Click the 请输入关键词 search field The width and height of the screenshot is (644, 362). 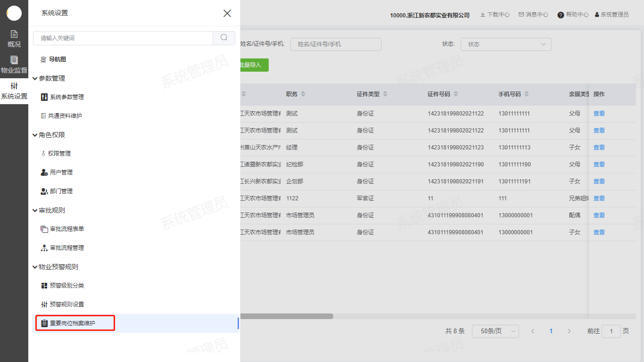[x=123, y=38]
